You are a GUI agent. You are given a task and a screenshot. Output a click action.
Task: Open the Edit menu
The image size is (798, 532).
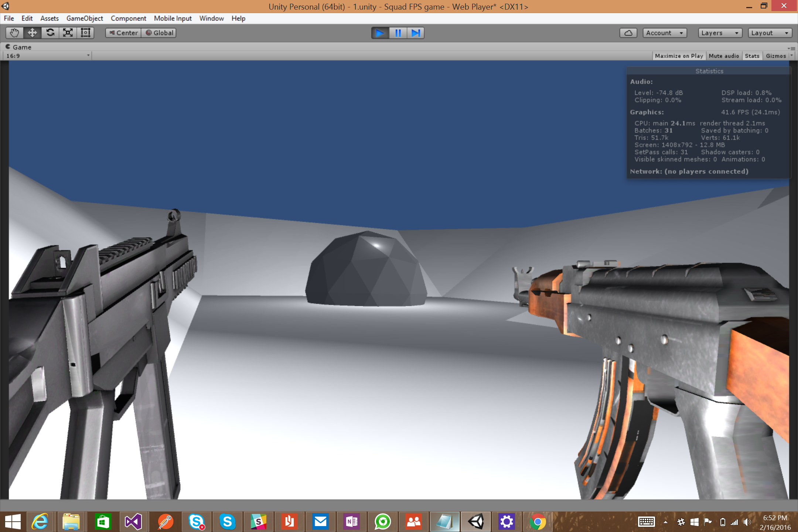27,18
